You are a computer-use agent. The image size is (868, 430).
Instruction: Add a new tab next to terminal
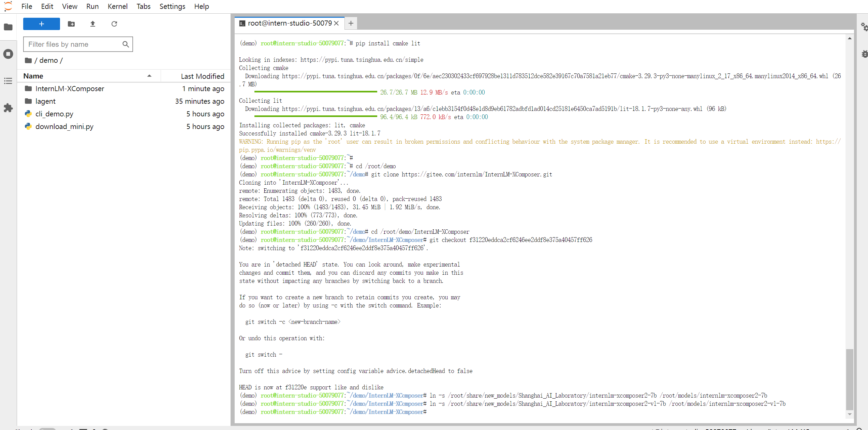pos(351,23)
